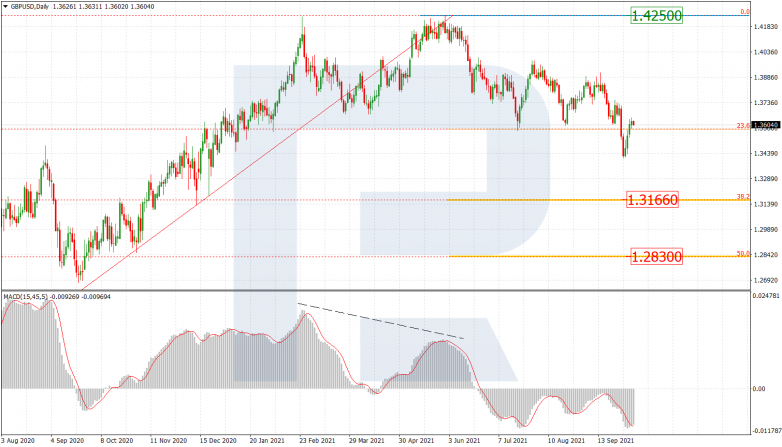782x447 pixels.
Task: Select the blue horizontal line at 1.42500
Action: [x=585, y=15]
